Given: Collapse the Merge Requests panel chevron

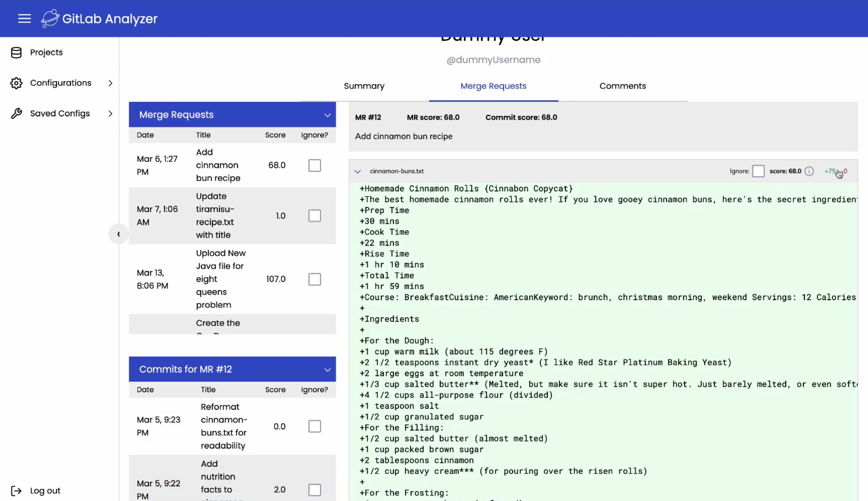Looking at the screenshot, I should click(x=327, y=115).
